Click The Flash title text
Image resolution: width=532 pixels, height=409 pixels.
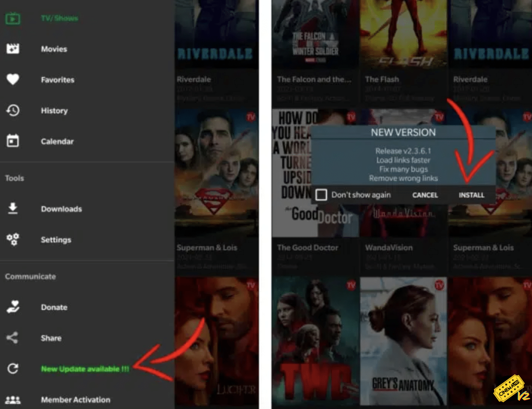[382, 79]
